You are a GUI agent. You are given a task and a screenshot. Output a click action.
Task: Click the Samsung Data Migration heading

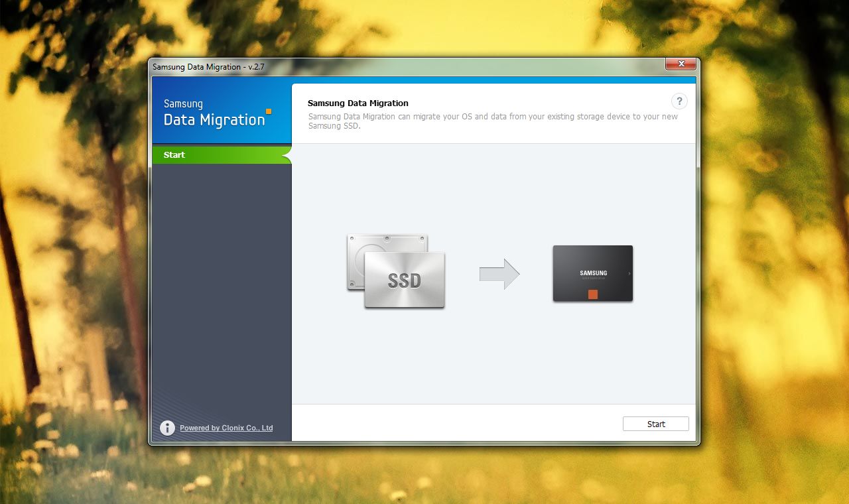pos(358,103)
